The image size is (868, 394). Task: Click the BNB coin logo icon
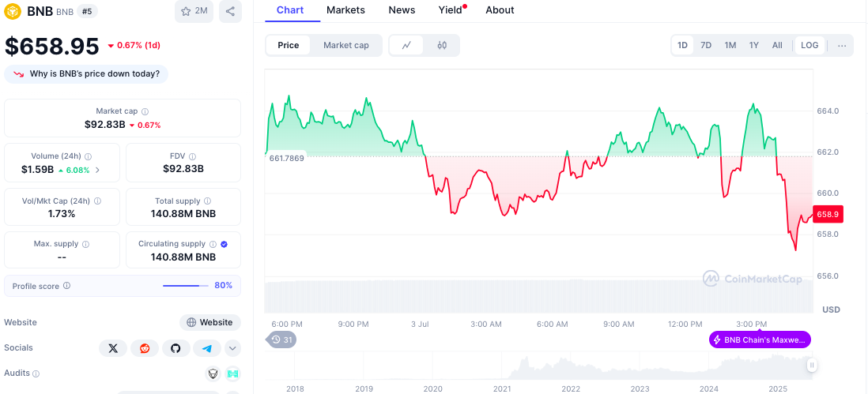(13, 11)
